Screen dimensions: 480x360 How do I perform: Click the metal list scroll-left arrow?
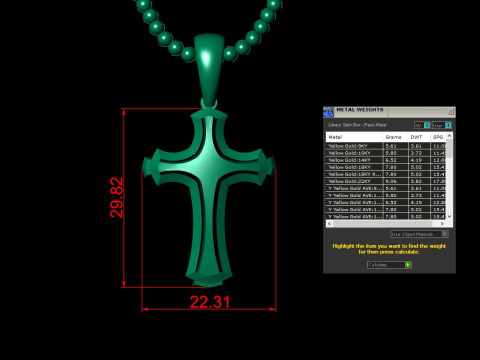click(x=329, y=224)
